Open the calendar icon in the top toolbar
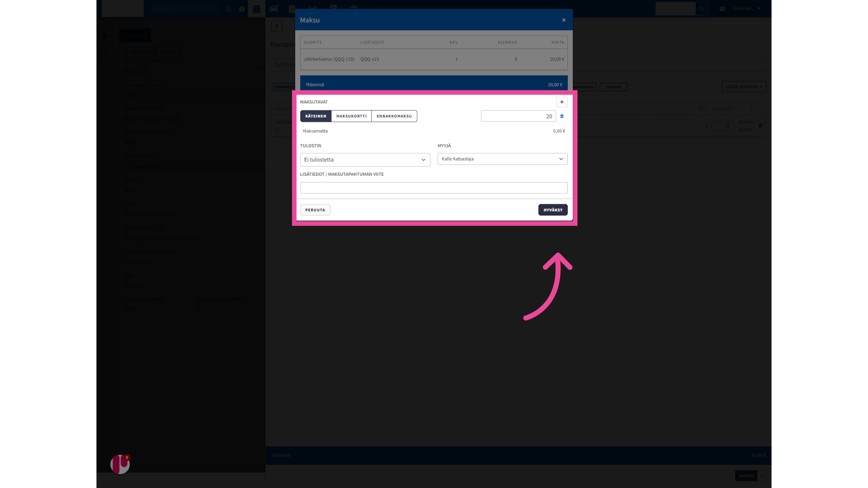Image resolution: width=868 pixels, height=488 pixels. pos(256,9)
